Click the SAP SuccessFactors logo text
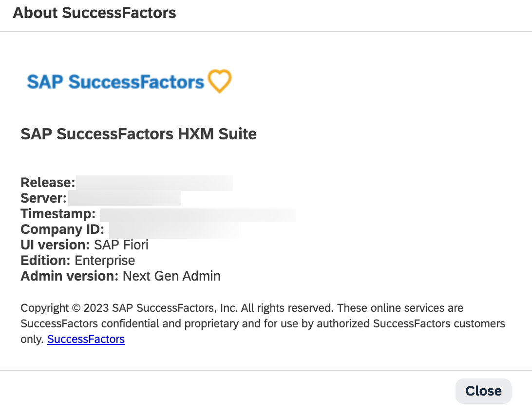The height and width of the screenshot is (417, 532). pos(115,82)
